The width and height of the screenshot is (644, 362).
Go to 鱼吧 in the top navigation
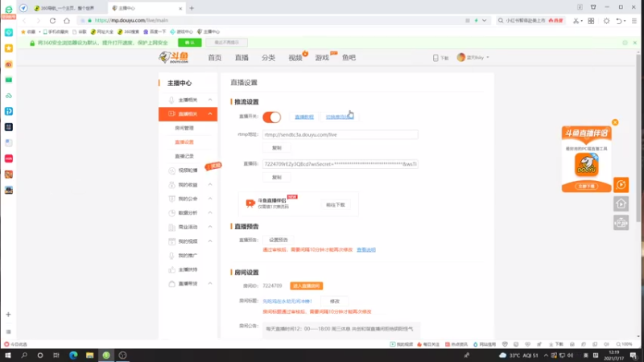349,58
